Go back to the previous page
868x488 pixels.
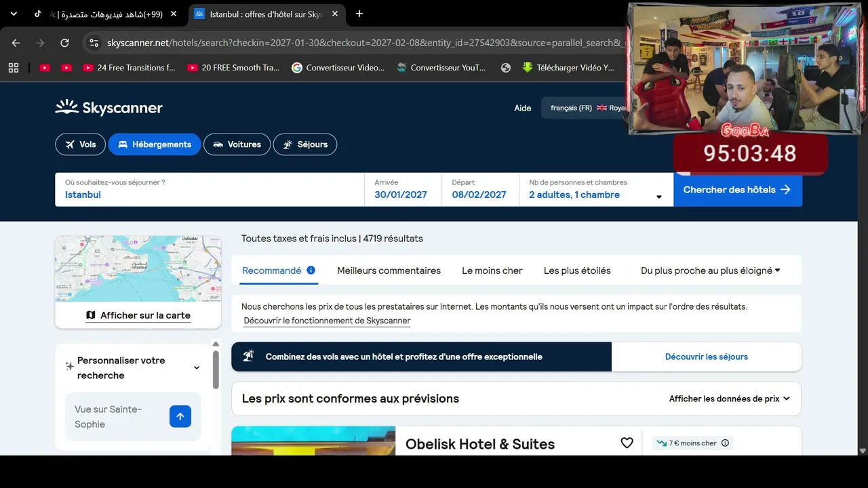click(16, 43)
